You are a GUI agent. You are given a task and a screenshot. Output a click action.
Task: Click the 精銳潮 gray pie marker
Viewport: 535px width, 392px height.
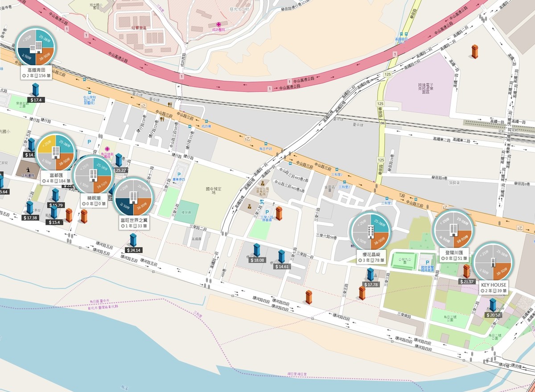(x=93, y=174)
